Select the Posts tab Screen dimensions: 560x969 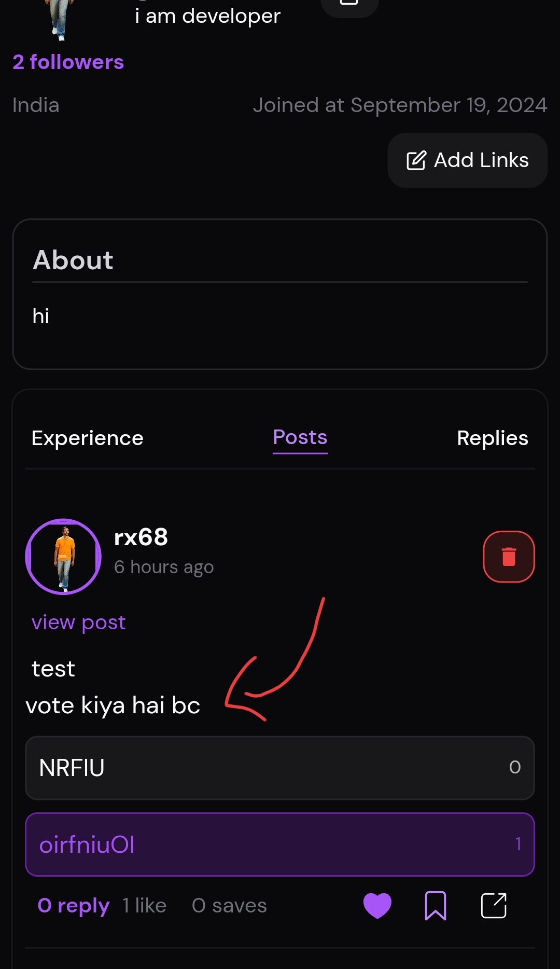point(300,437)
